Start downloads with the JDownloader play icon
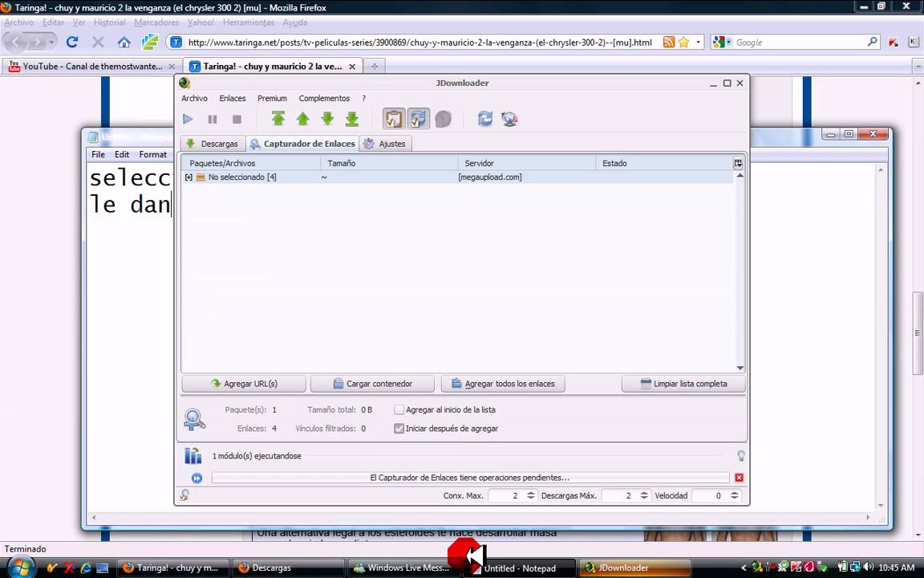Image resolution: width=924 pixels, height=578 pixels. (188, 119)
